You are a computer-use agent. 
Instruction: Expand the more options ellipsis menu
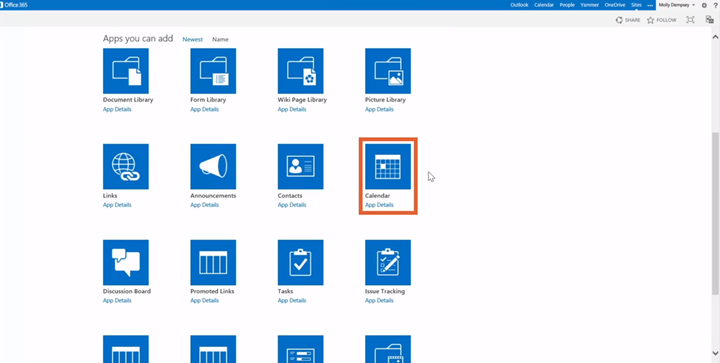(650, 5)
